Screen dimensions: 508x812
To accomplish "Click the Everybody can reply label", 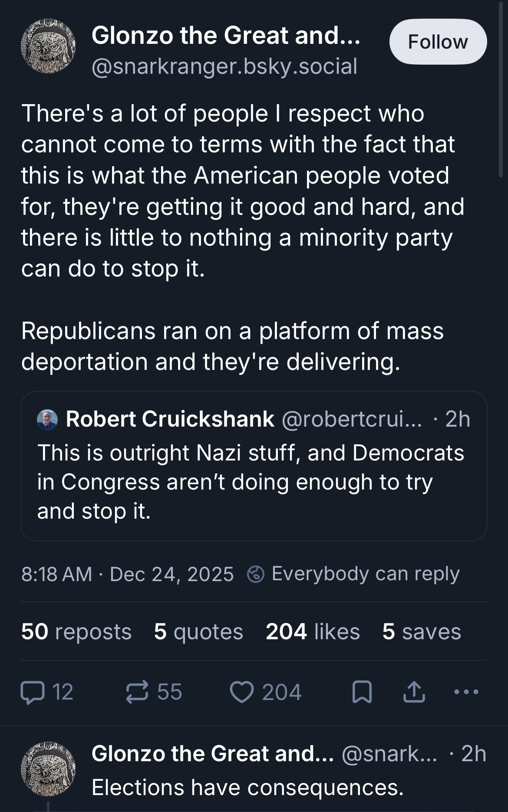I will coord(365,574).
